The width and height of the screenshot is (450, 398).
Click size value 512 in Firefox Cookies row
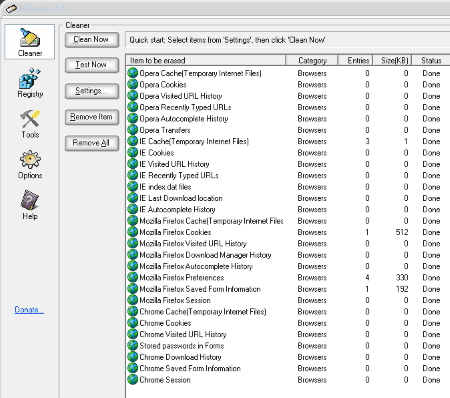402,232
